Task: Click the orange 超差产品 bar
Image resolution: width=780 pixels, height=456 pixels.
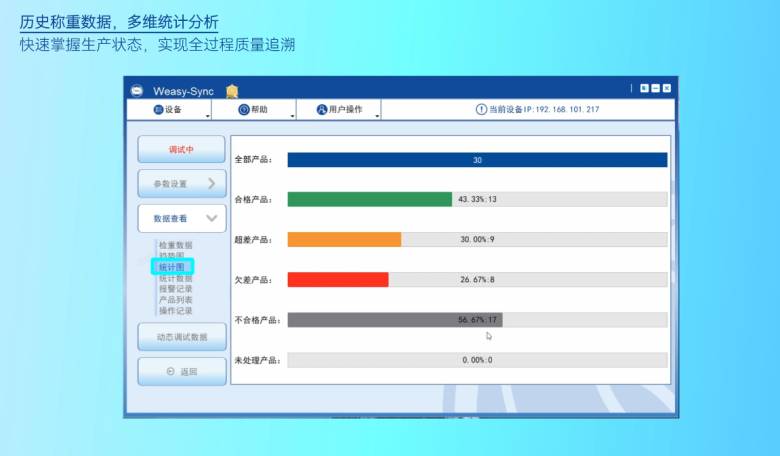Action: (344, 240)
